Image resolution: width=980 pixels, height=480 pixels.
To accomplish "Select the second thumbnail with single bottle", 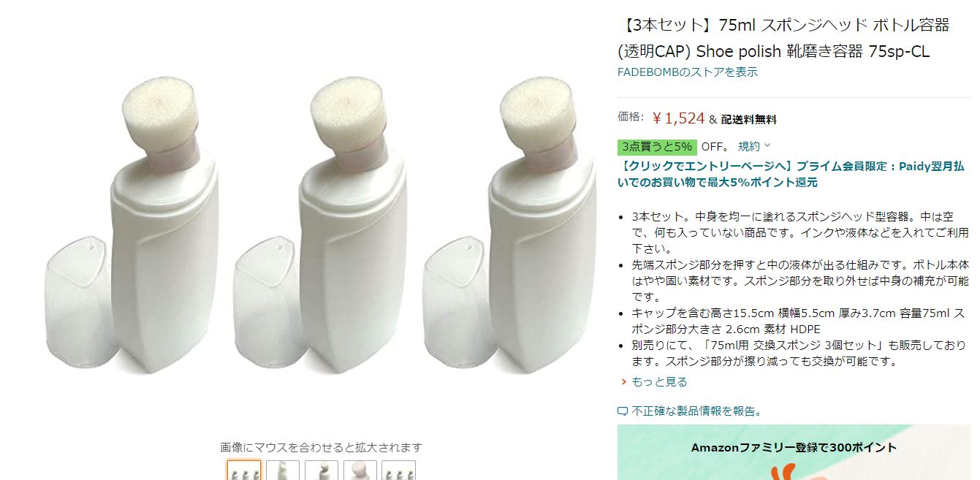I will pyautogui.click(x=283, y=471).
